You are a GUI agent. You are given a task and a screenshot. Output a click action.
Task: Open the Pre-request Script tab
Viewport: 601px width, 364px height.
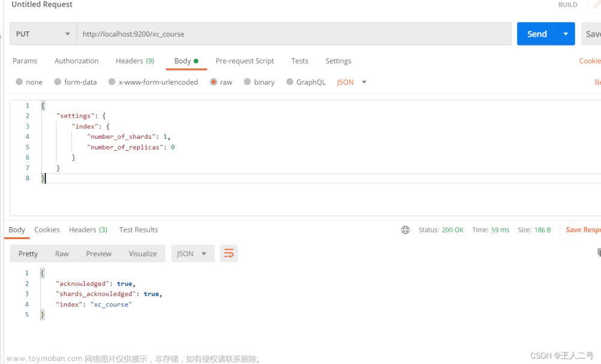[245, 61]
